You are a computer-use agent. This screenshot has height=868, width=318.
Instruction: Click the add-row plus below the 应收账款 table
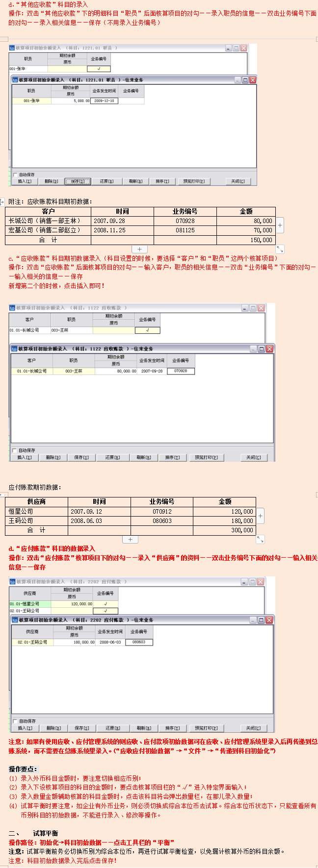tap(140, 249)
